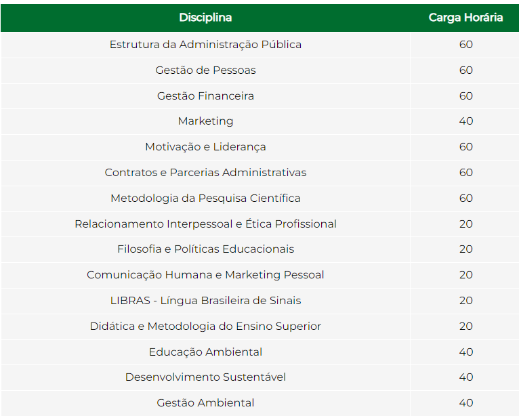Viewport: 519px width, 420px height.
Task: Select Comunicação Humana e Marketing Pessoal
Action: [205, 275]
